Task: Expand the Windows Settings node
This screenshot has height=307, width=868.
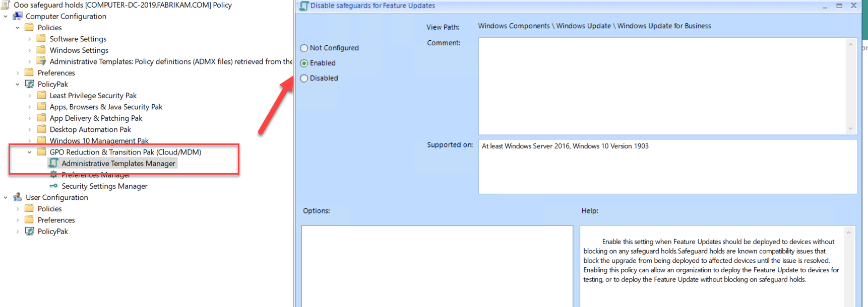Action: tap(29, 50)
